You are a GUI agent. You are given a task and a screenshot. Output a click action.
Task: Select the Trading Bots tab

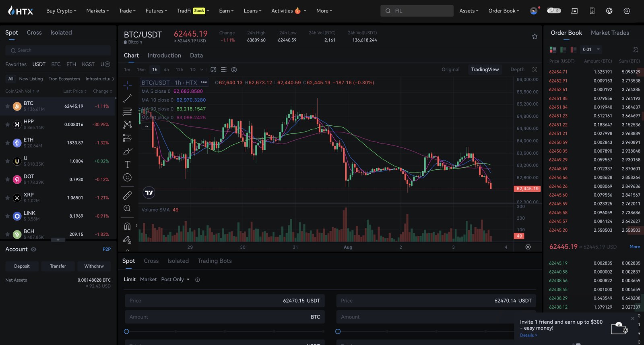(215, 261)
